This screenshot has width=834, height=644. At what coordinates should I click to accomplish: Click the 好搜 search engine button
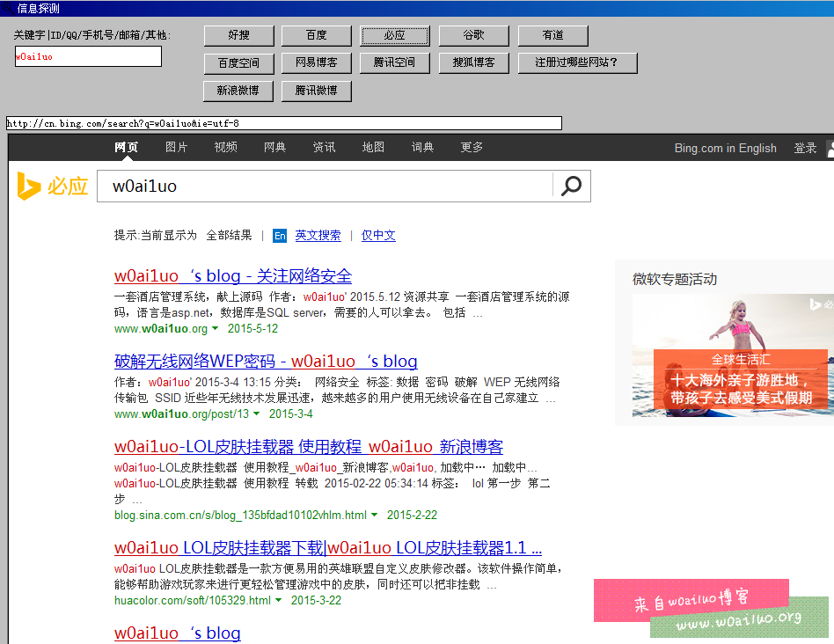238,35
